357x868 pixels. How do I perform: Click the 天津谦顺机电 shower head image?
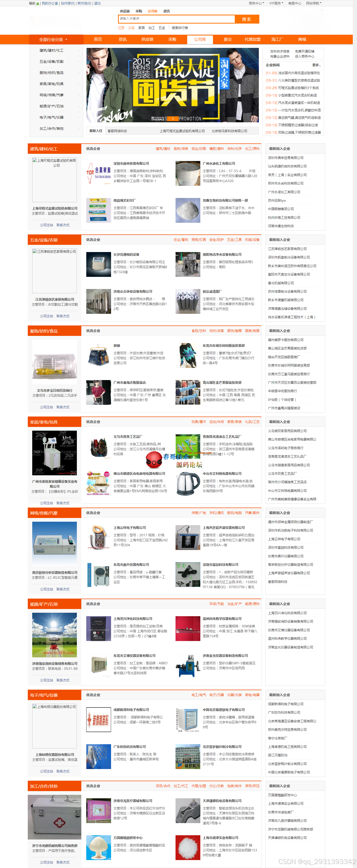(x=188, y=811)
